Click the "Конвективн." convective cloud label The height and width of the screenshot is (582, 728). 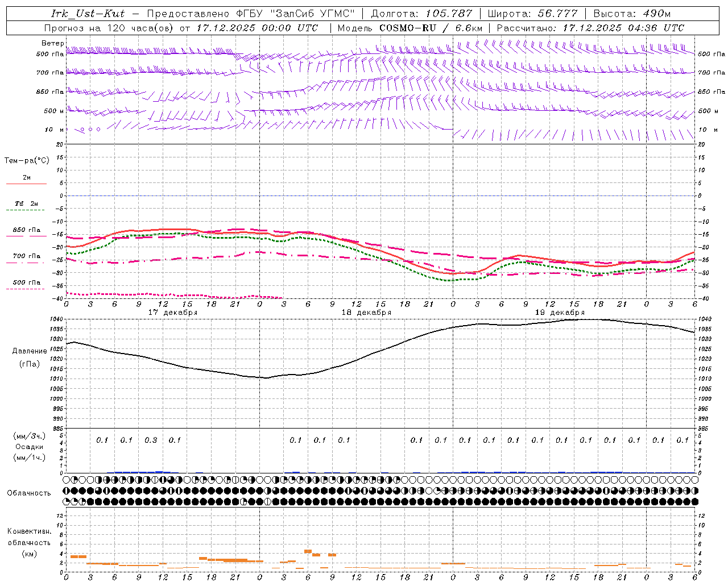coord(29,531)
